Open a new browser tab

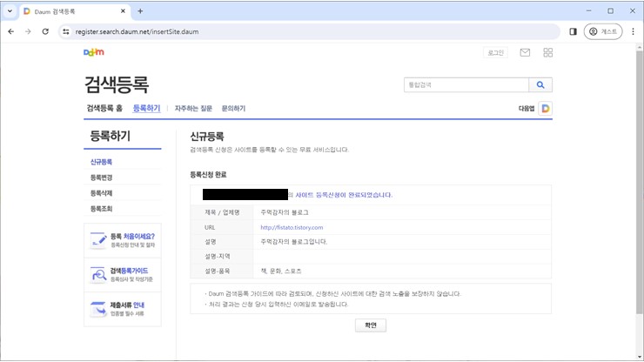[x=140, y=11]
